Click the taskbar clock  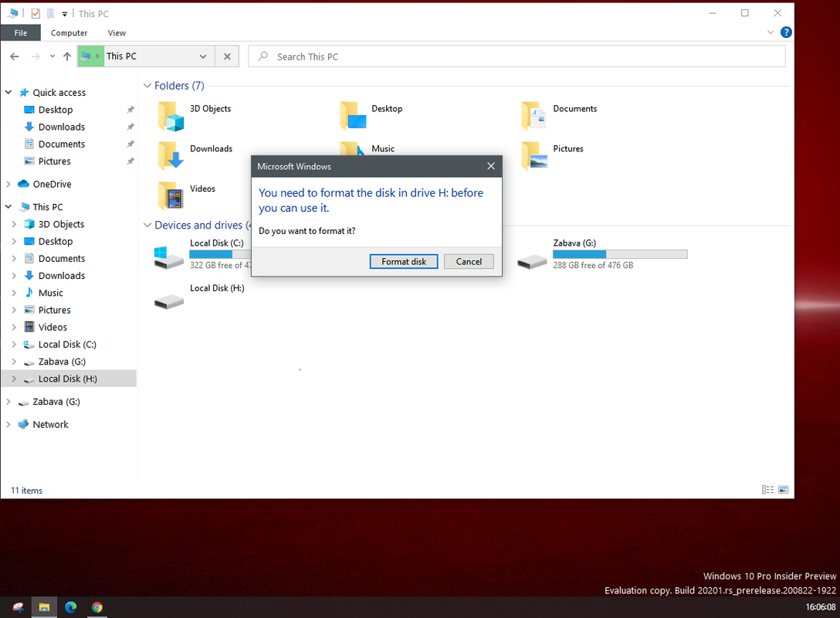820,606
